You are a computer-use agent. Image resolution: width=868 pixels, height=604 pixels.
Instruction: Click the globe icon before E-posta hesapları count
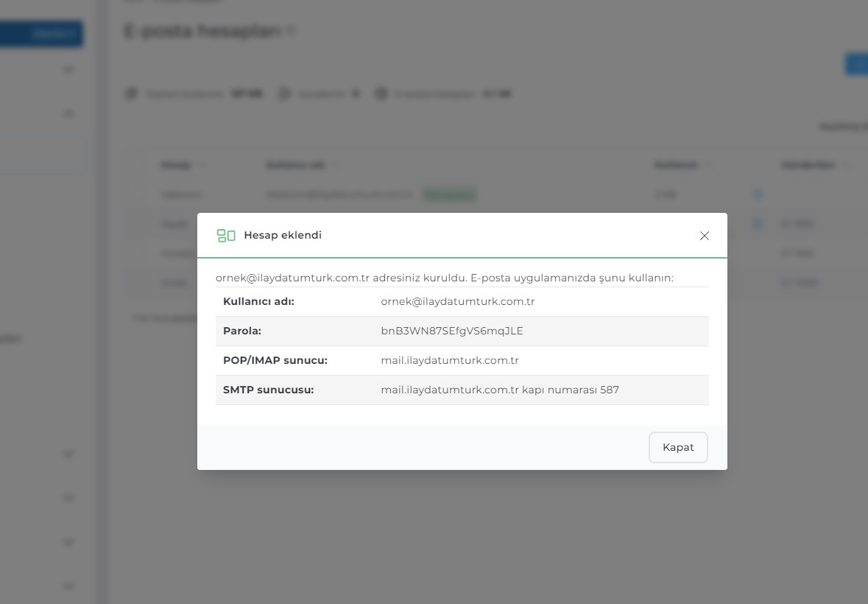[x=381, y=94]
